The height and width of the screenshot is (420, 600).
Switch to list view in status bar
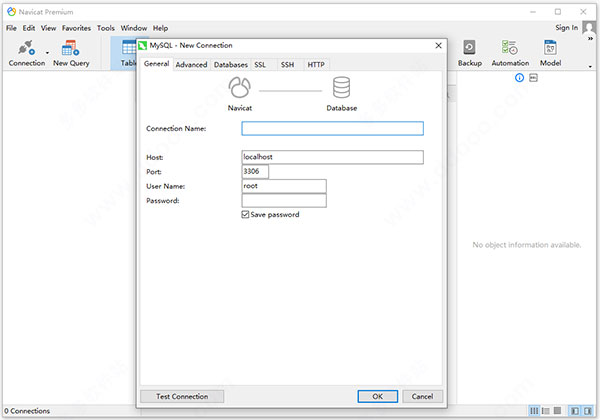(x=546, y=411)
